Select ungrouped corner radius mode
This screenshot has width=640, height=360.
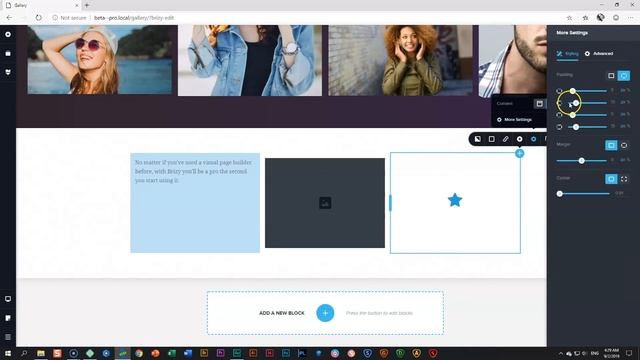(x=624, y=179)
